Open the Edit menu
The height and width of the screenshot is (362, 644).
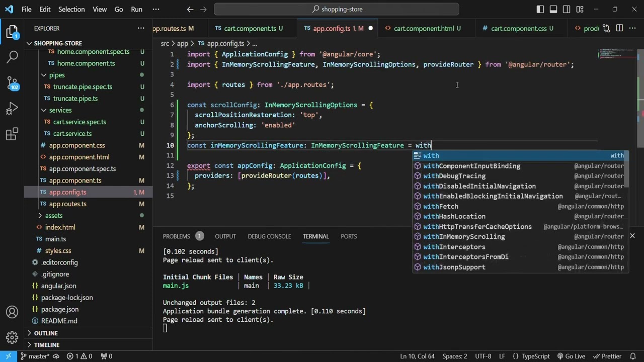pos(45,9)
